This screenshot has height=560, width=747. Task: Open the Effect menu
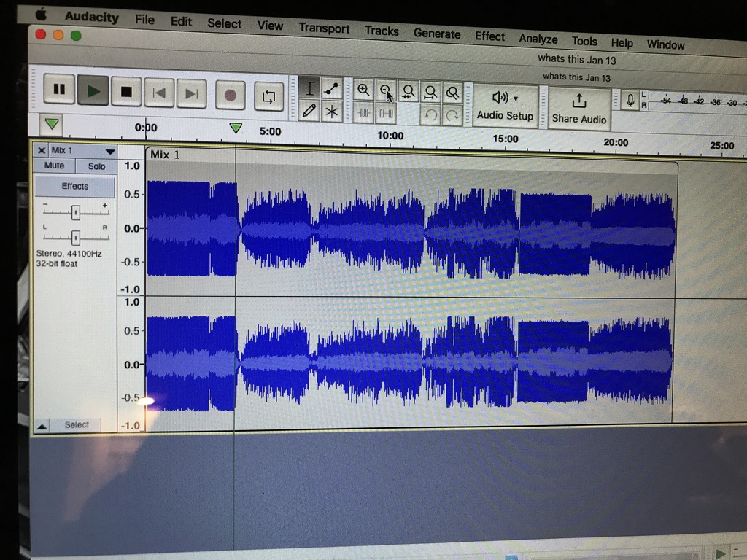click(x=489, y=36)
